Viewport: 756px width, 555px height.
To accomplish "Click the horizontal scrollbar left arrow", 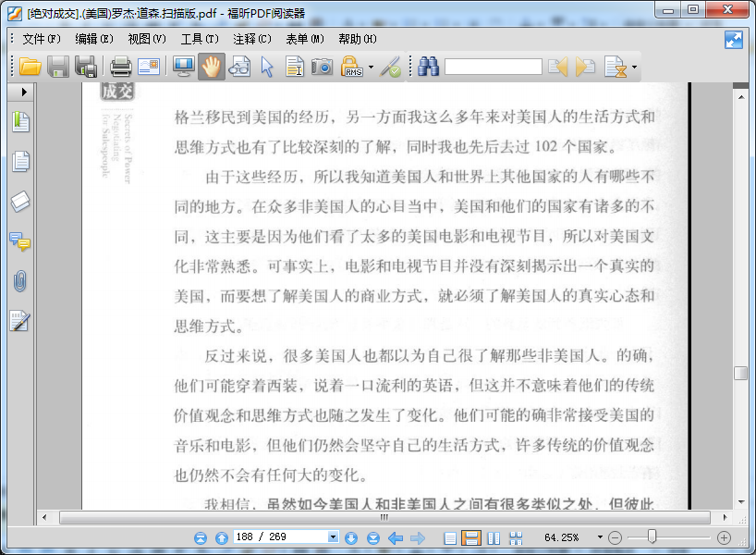I will coord(44,517).
